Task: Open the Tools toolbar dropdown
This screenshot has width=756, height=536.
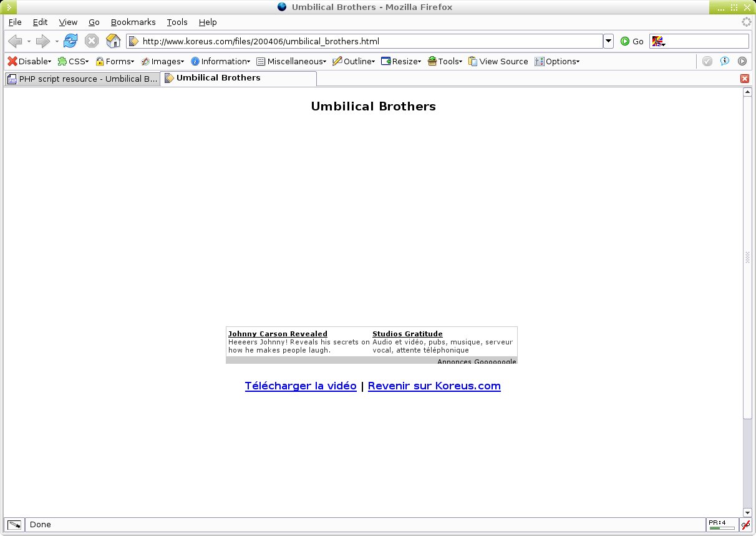Action: click(x=445, y=61)
